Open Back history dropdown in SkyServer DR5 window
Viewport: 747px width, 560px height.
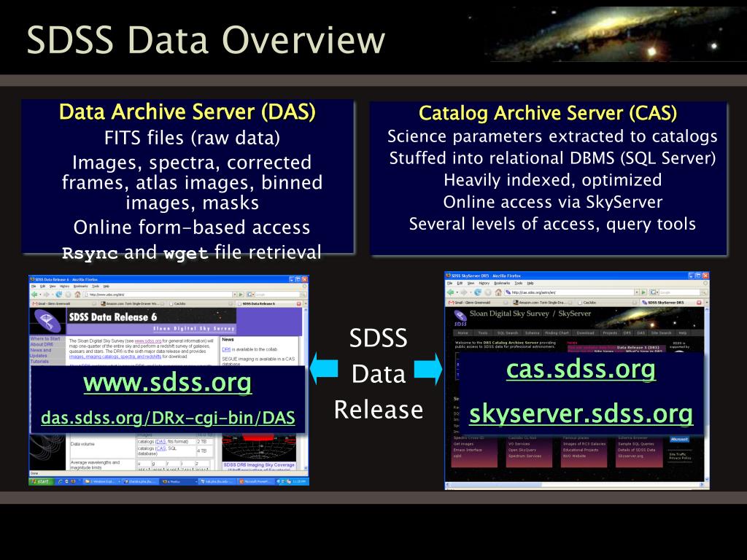(457, 292)
